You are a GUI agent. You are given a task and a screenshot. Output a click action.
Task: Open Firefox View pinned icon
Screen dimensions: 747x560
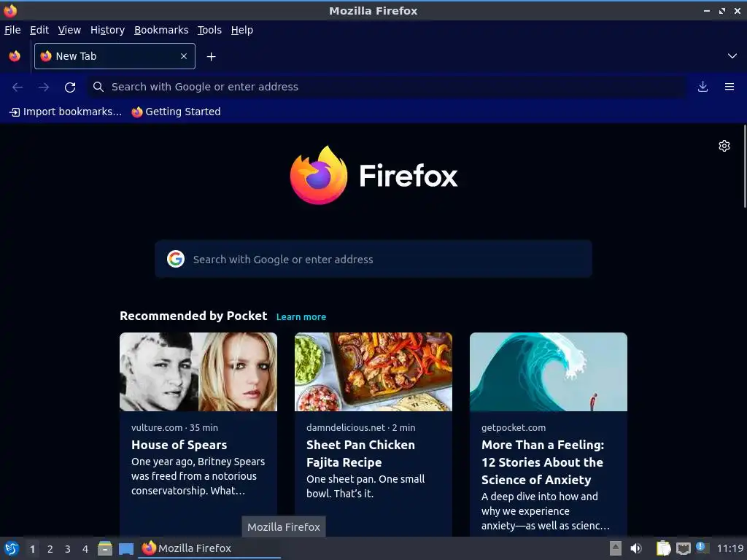coord(15,56)
